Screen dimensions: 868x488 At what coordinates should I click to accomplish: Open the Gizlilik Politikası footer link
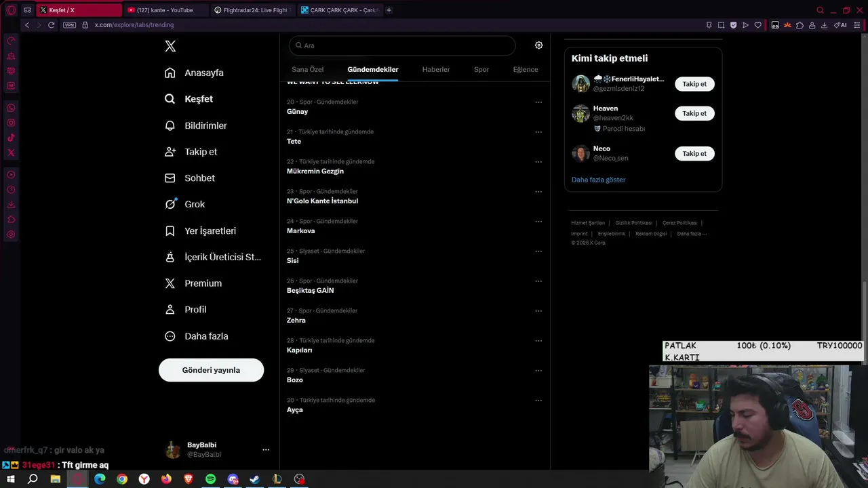click(633, 223)
